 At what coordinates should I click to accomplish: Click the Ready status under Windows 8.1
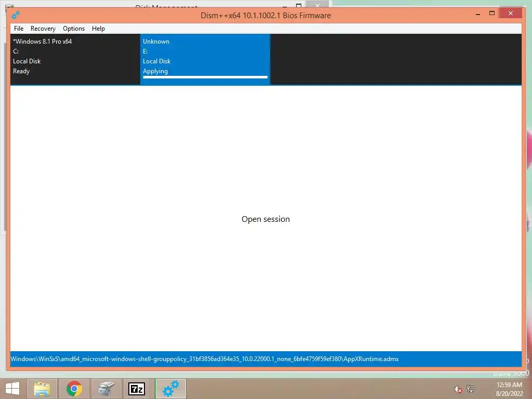point(21,71)
